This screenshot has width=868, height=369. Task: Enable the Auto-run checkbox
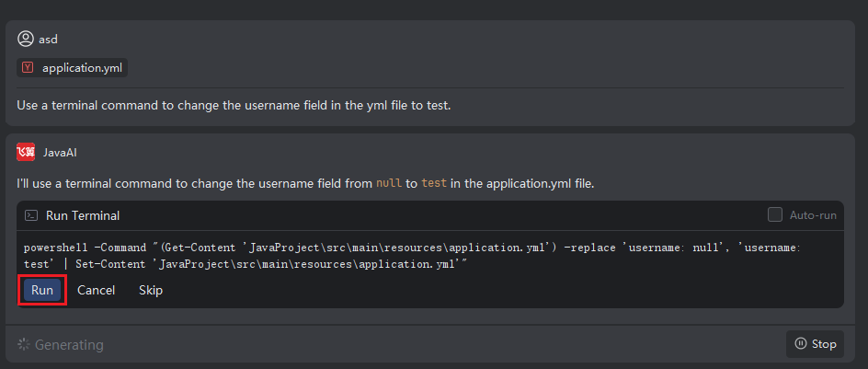tap(774, 215)
